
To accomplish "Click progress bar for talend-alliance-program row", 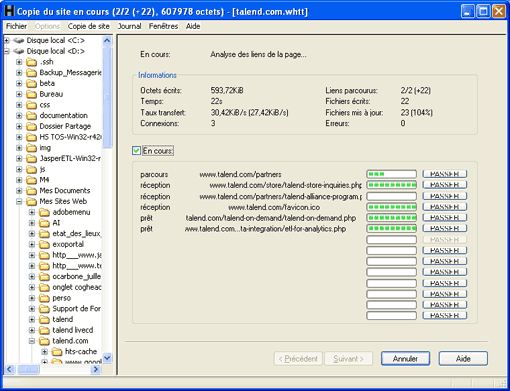I will [391, 196].
